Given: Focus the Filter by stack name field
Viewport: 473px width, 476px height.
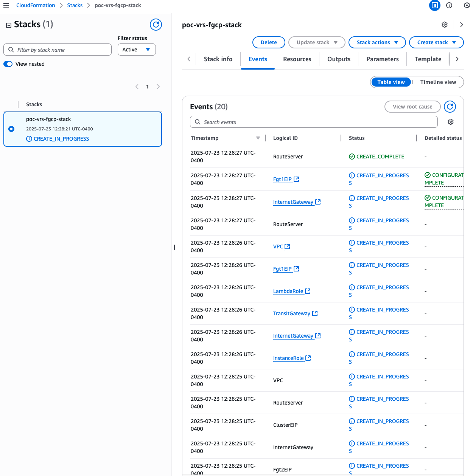Looking at the screenshot, I should 58,50.
